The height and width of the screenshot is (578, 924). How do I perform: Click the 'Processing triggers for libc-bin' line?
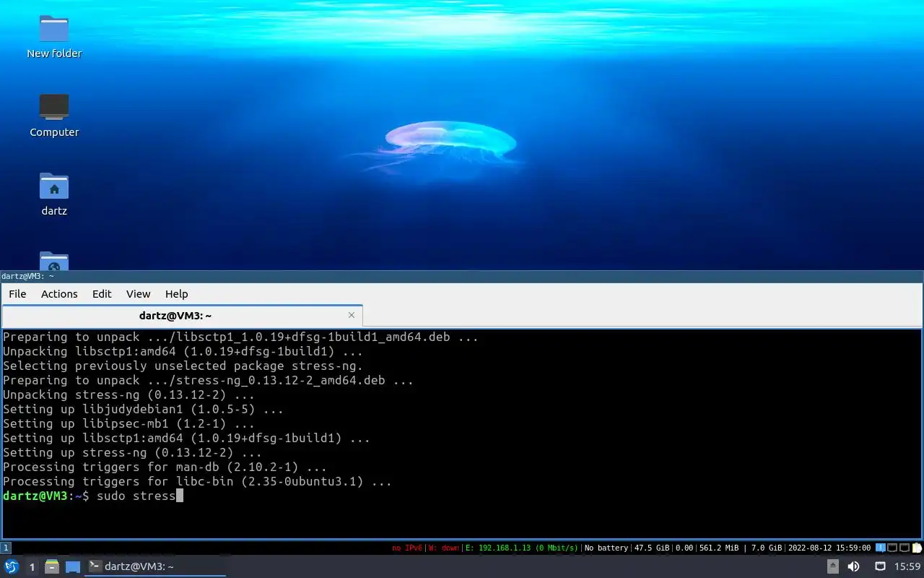198,481
